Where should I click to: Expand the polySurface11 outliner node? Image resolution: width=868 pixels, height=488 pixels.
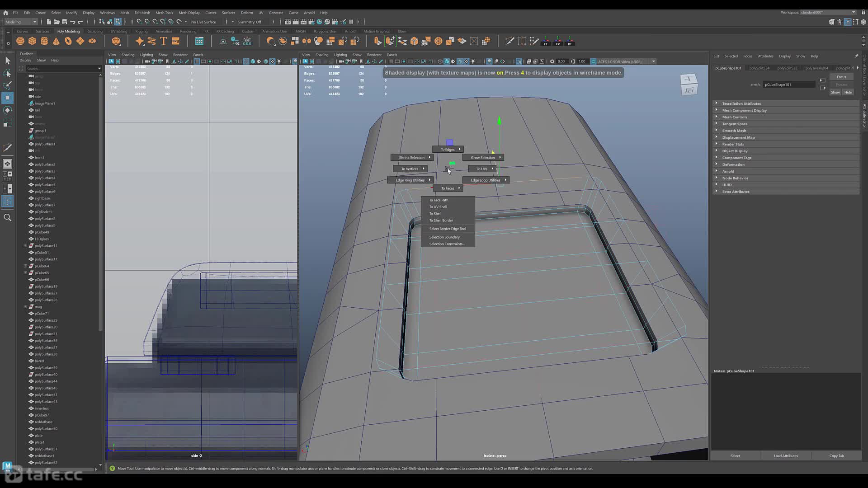[25, 246]
